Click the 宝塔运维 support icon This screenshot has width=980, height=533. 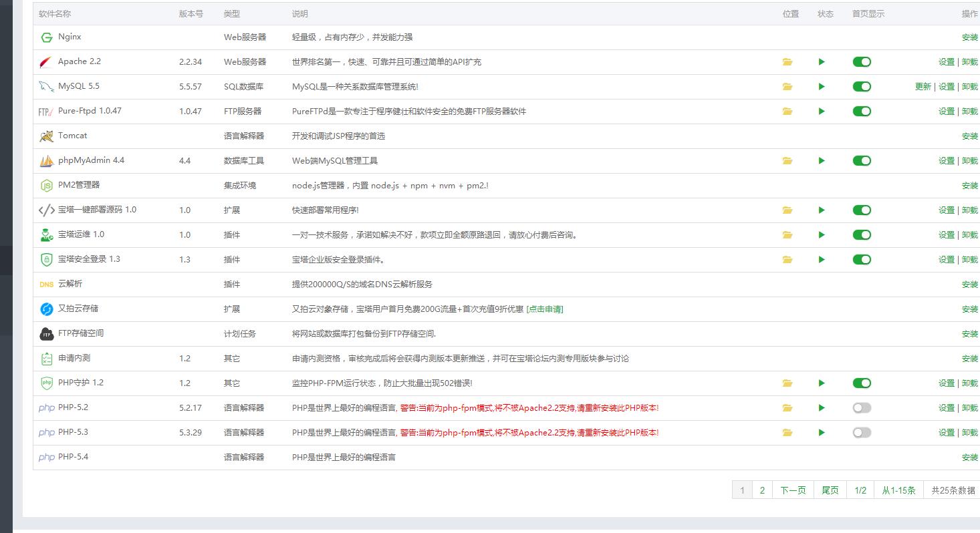click(46, 235)
